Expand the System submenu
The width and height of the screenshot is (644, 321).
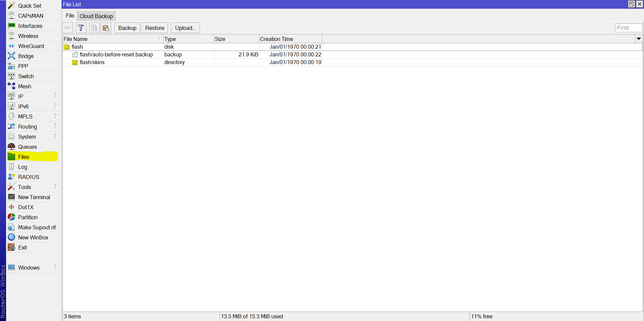click(56, 136)
